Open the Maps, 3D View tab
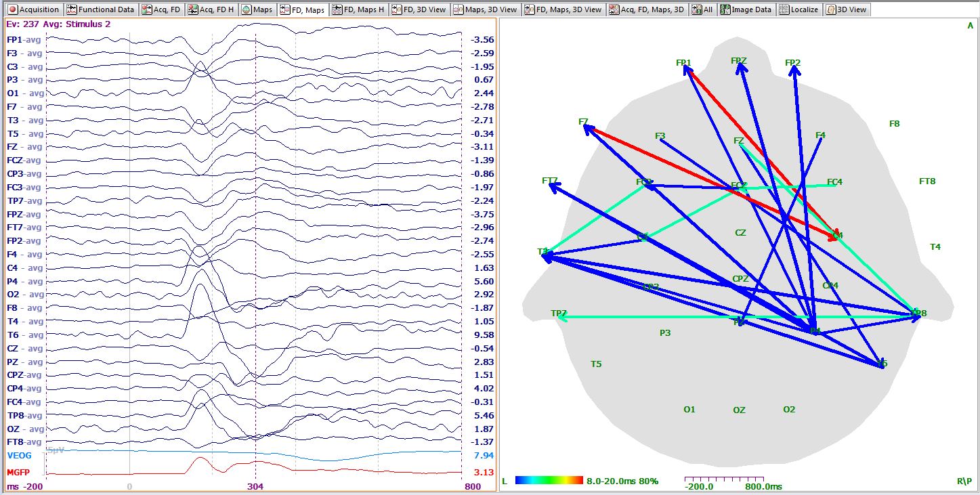Screen dimensions: 980x495 (x=486, y=10)
